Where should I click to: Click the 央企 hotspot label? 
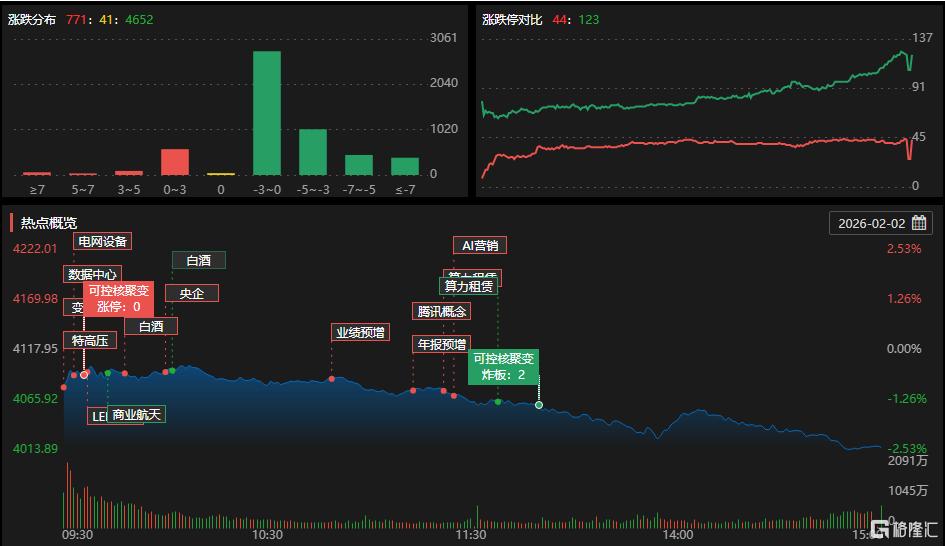point(191,293)
